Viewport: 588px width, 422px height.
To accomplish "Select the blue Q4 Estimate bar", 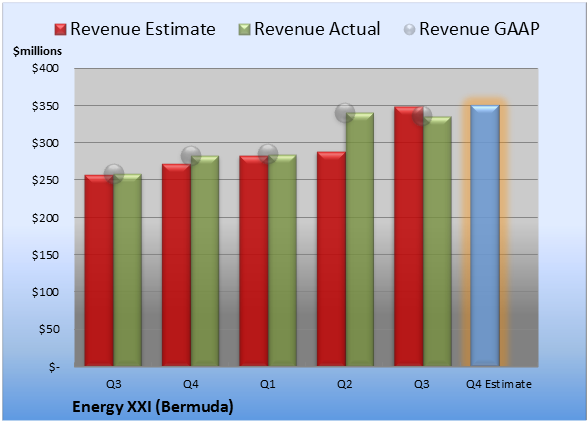I will click(x=485, y=236).
